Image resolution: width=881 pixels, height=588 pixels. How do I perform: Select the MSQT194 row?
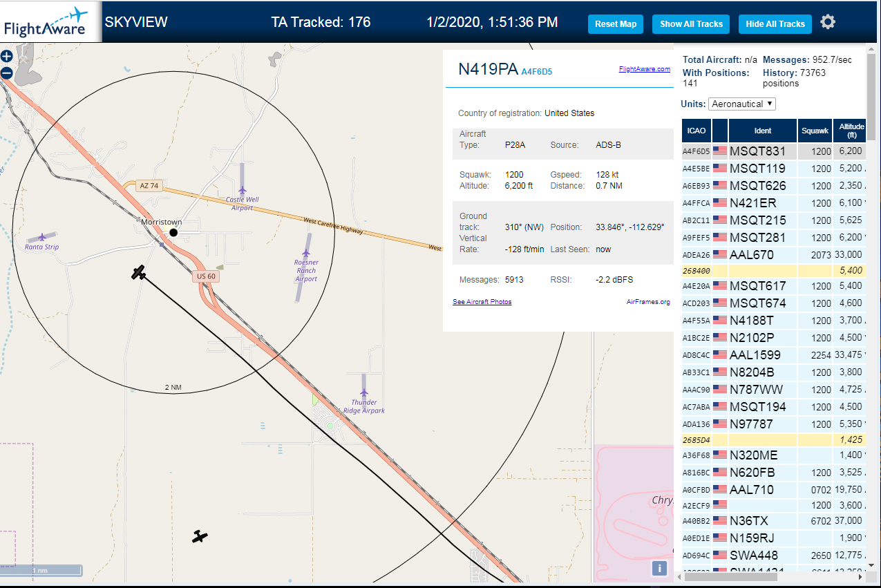pyautogui.click(x=774, y=406)
